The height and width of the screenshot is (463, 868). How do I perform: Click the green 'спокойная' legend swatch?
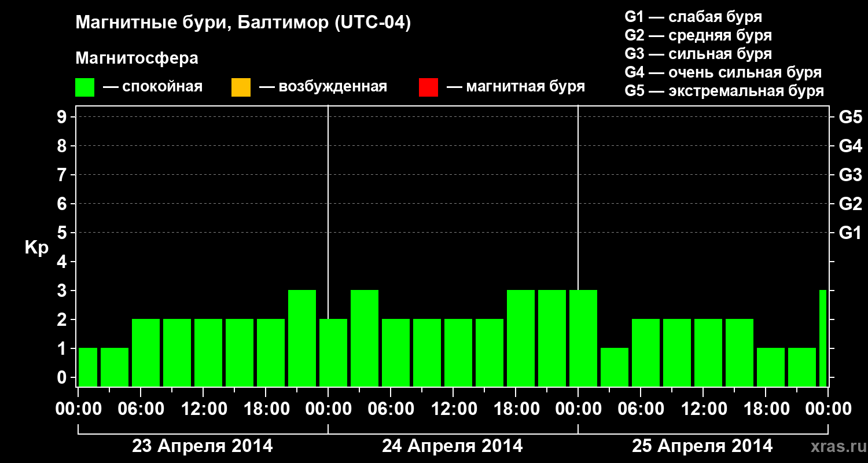pyautogui.click(x=85, y=87)
